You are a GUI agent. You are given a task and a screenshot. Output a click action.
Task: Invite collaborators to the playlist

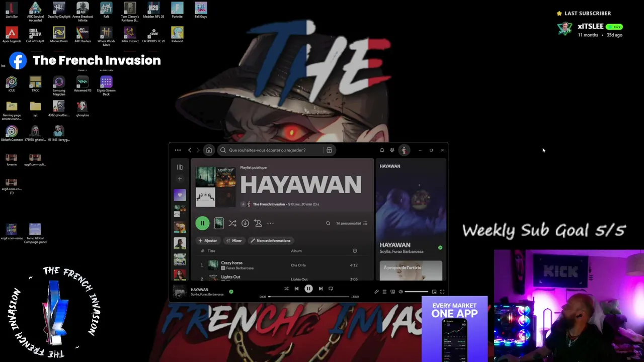pos(258,223)
